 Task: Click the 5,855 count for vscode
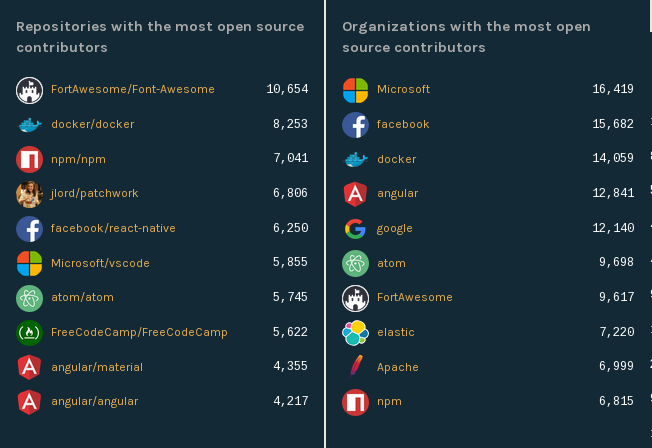[x=290, y=262]
